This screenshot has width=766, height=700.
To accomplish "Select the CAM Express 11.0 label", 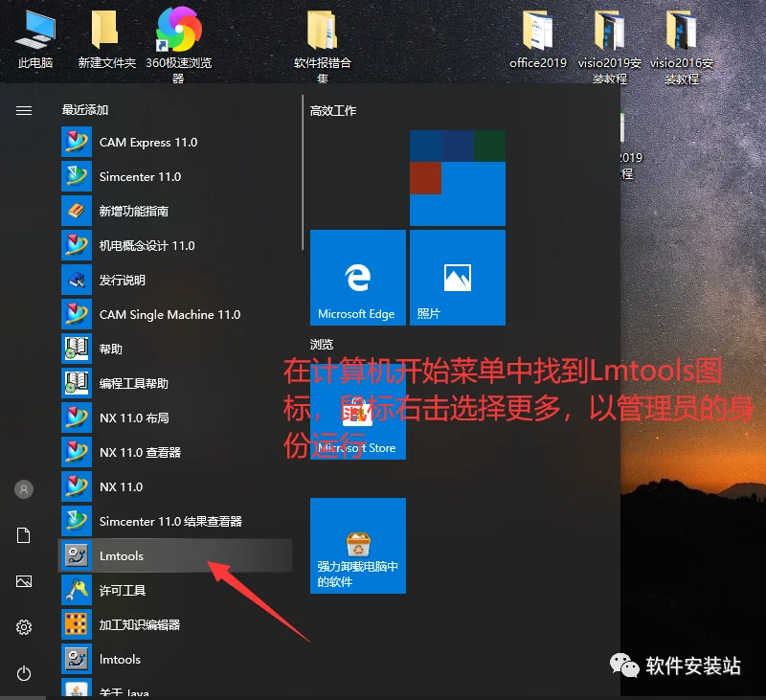I will click(148, 142).
